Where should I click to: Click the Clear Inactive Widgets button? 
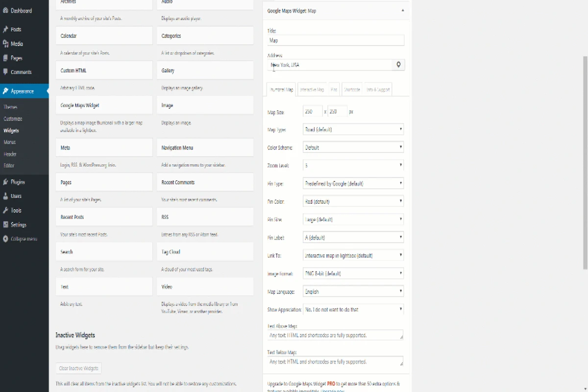tap(78, 368)
